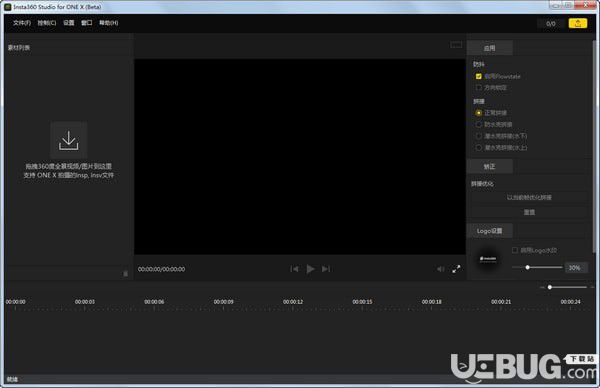Enable the Logo watermark checkbox

click(515, 250)
